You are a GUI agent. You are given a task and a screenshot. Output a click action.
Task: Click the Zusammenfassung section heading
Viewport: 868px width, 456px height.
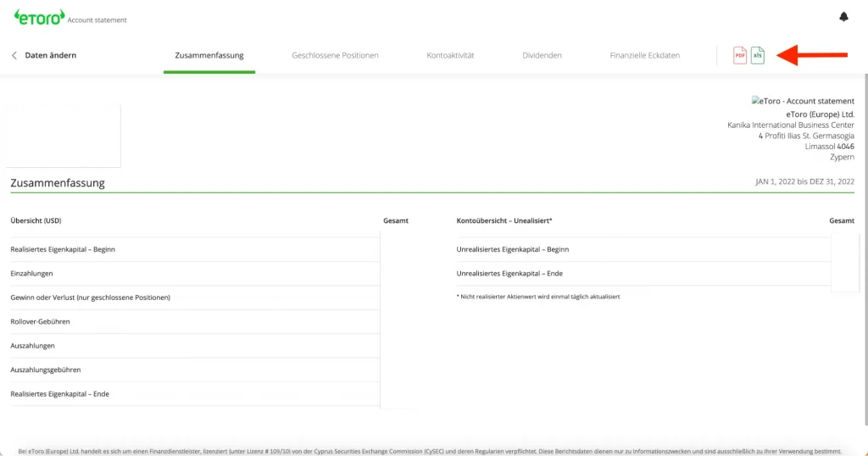coord(58,183)
